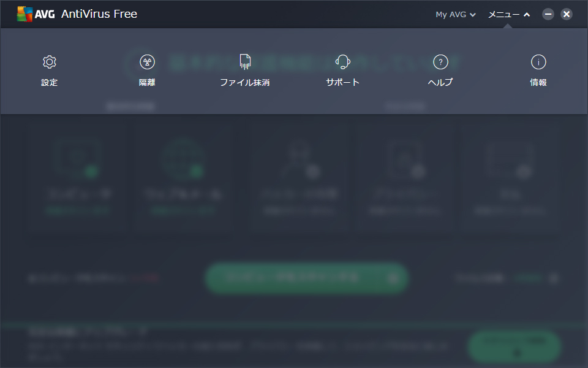Select the ファイル抹消 text label
The height and width of the screenshot is (368, 588).
click(245, 82)
